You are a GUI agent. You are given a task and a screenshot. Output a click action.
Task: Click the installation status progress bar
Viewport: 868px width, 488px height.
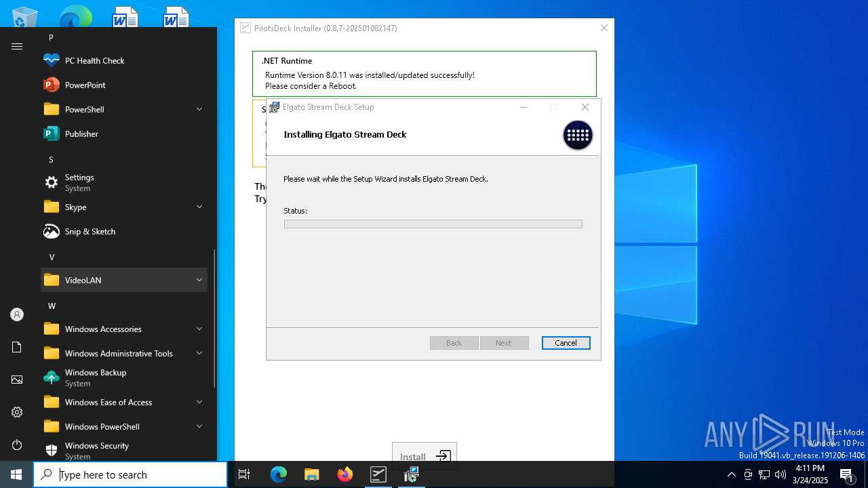coord(433,224)
